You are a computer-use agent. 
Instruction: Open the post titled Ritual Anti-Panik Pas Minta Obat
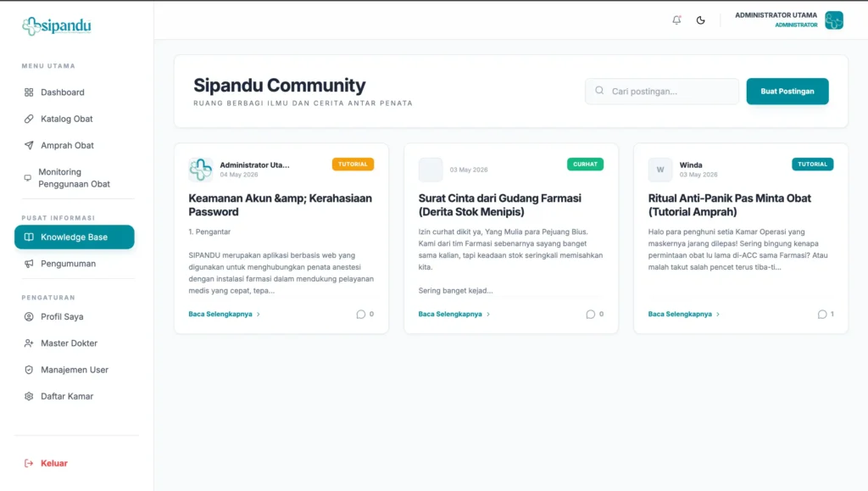point(730,205)
